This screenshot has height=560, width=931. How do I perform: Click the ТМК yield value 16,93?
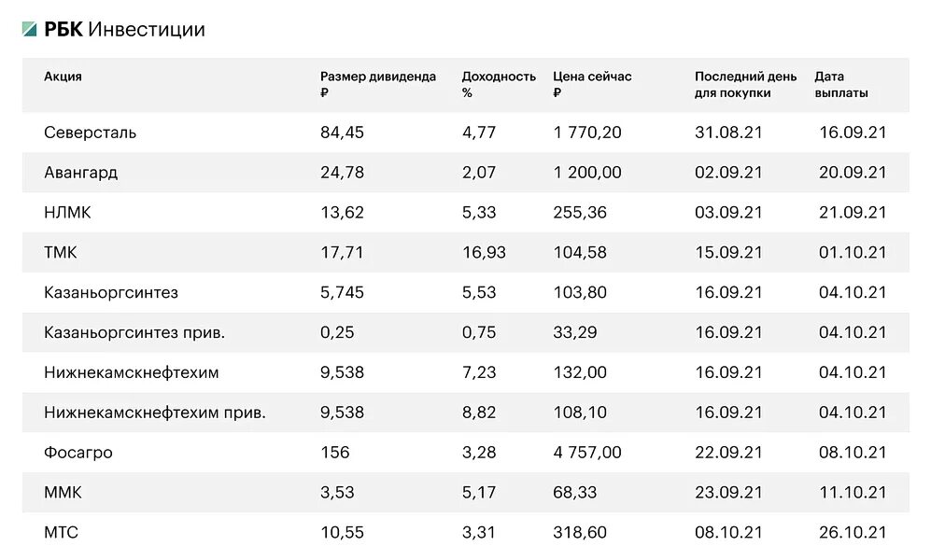[x=484, y=253]
